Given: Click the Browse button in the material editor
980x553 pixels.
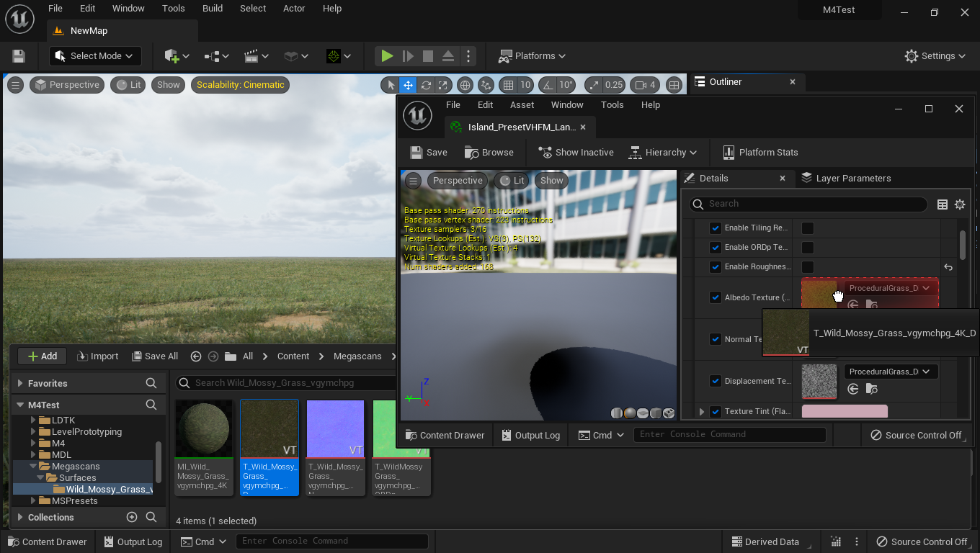Looking at the screenshot, I should pos(489,153).
